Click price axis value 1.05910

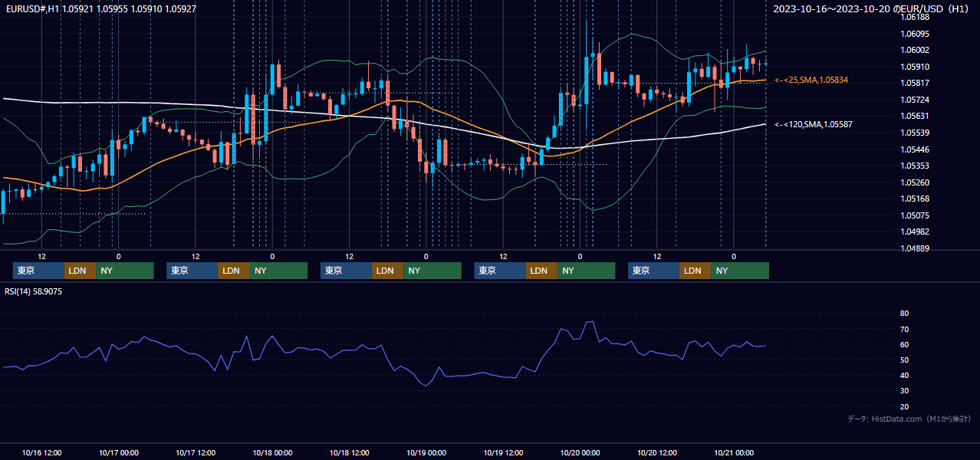[915, 67]
